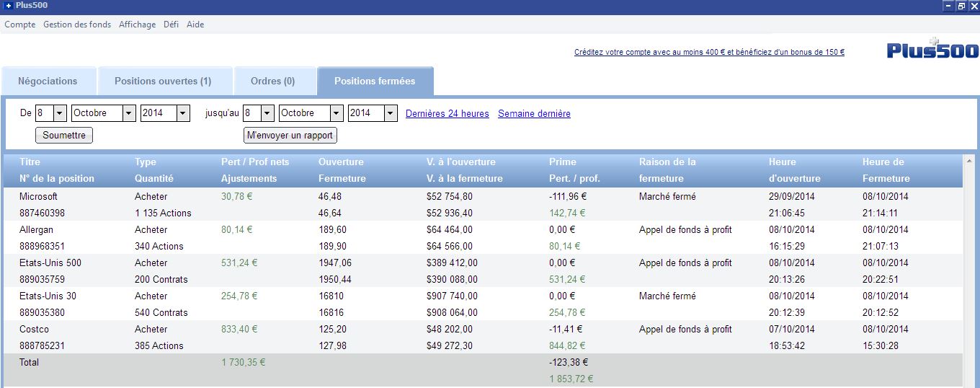Open the Compte menu
Image resolution: width=980 pixels, height=388 pixels.
coord(19,25)
